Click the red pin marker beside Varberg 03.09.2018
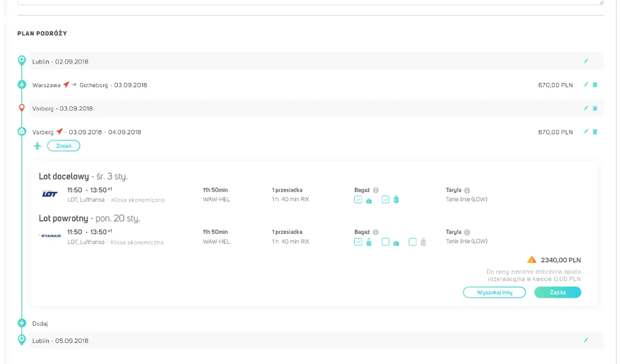The height and width of the screenshot is (364, 621). click(x=22, y=108)
